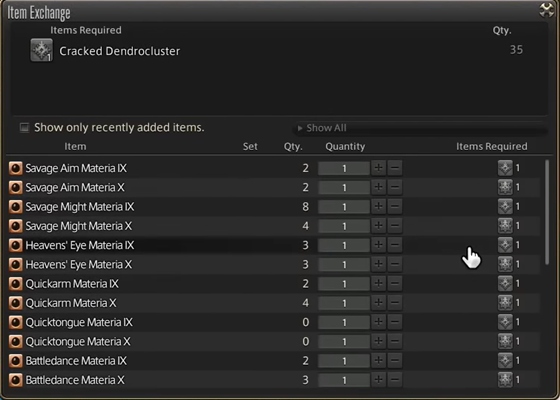This screenshot has width=560, height=400.
Task: Decrease quantity for Heavens' Eye Materia X
Action: (x=395, y=264)
